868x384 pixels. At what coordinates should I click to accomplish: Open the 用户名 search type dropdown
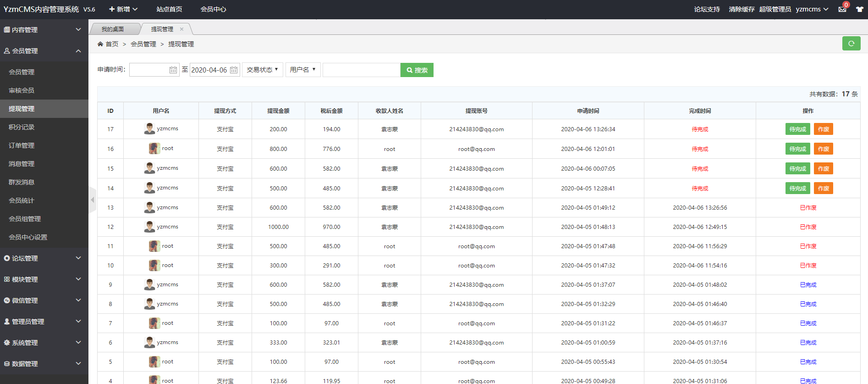point(303,70)
